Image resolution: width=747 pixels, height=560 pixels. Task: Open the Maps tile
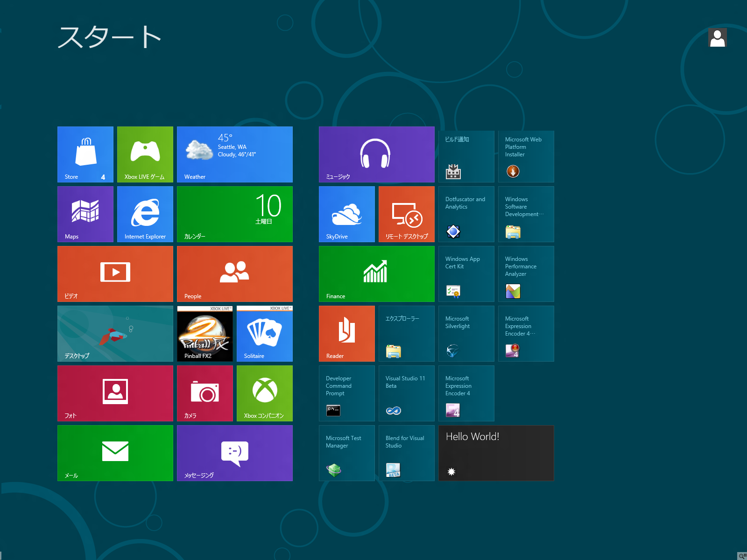coord(85,214)
